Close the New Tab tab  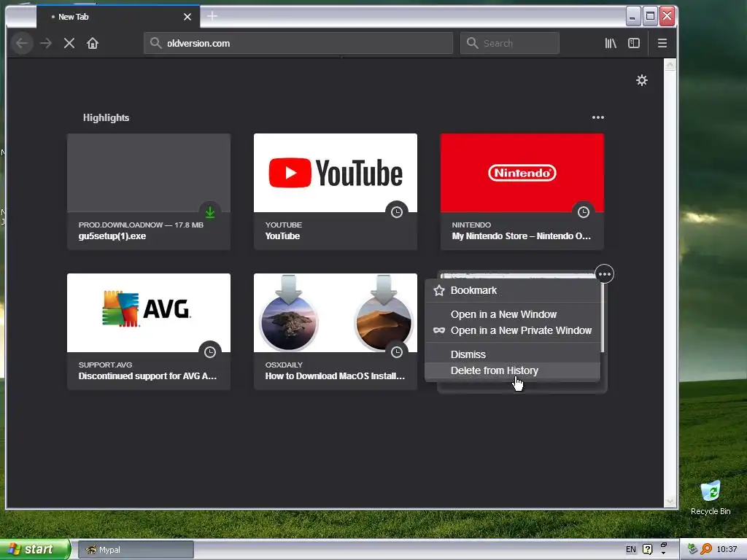187,17
